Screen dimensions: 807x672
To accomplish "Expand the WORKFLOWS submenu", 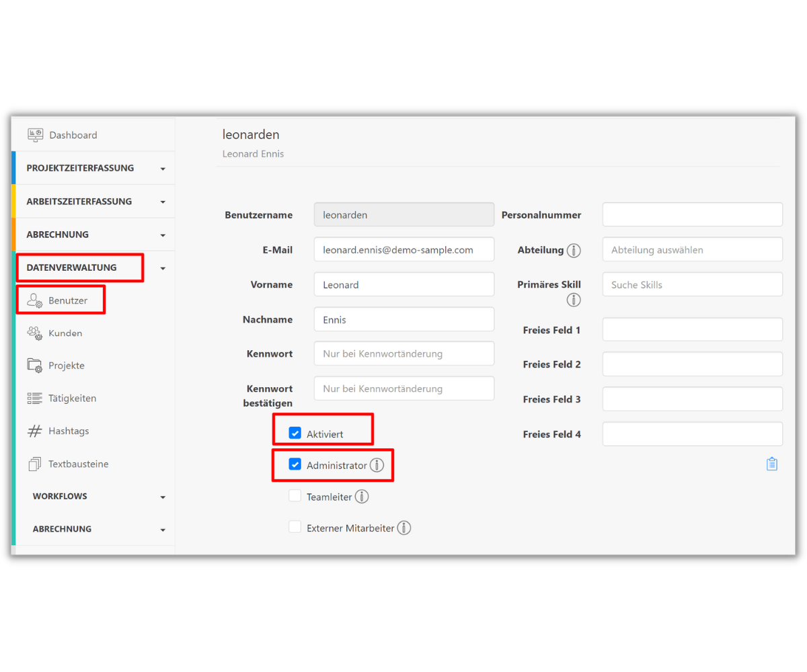I will pos(95,496).
